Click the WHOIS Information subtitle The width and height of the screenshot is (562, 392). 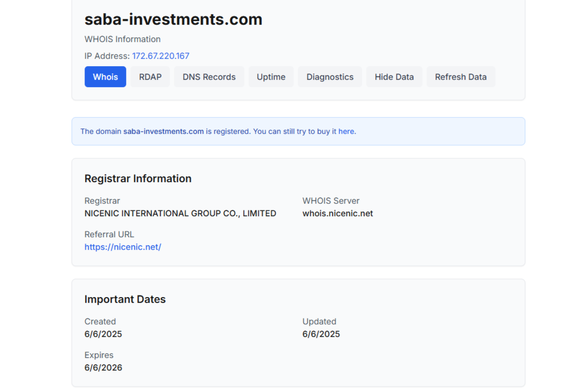pos(122,39)
